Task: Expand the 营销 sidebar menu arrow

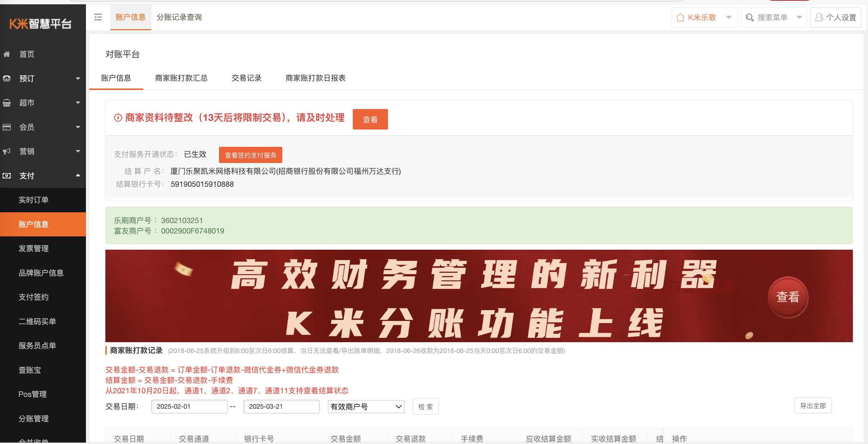Action: 78,151
